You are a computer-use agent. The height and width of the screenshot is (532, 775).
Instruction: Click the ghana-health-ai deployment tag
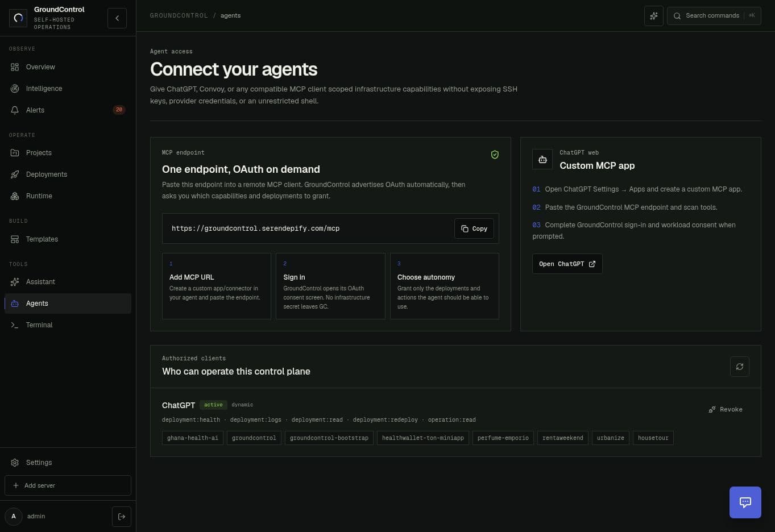(x=193, y=438)
